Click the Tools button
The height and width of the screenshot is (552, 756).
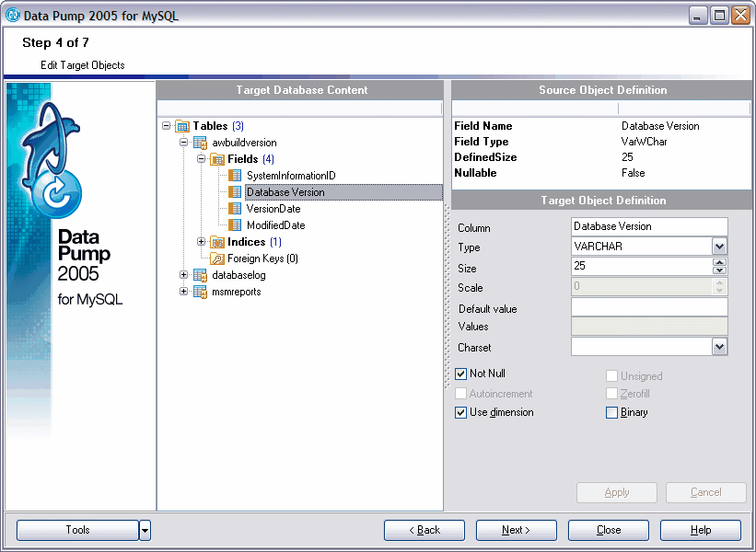[x=77, y=530]
